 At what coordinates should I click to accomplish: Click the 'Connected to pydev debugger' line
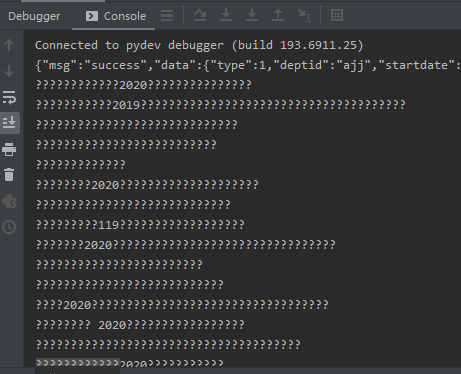[x=199, y=45]
